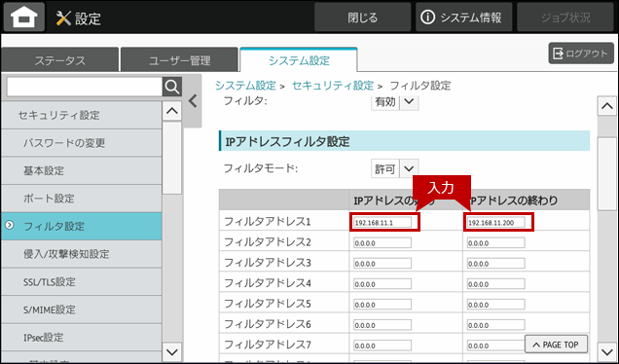Click the sidebar scroll-up arrow
This screenshot has height=364, width=619.
(172, 111)
